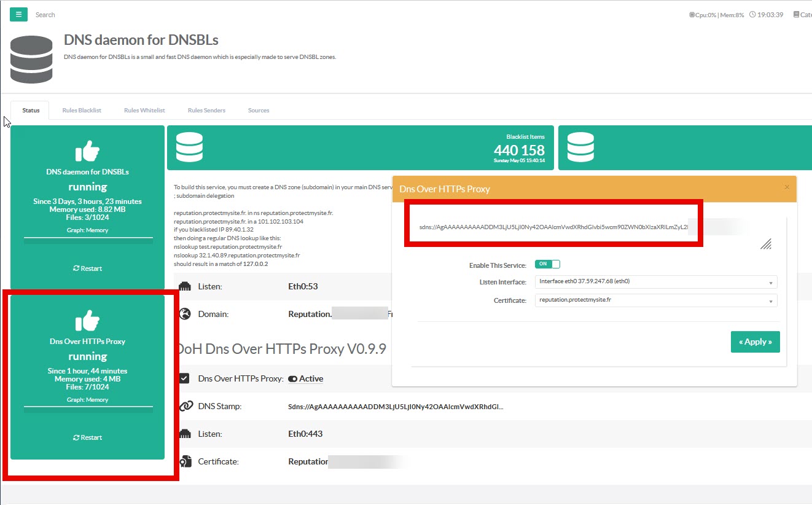Click the large database logo icon
Screen dimensions: 812x505
click(x=32, y=59)
